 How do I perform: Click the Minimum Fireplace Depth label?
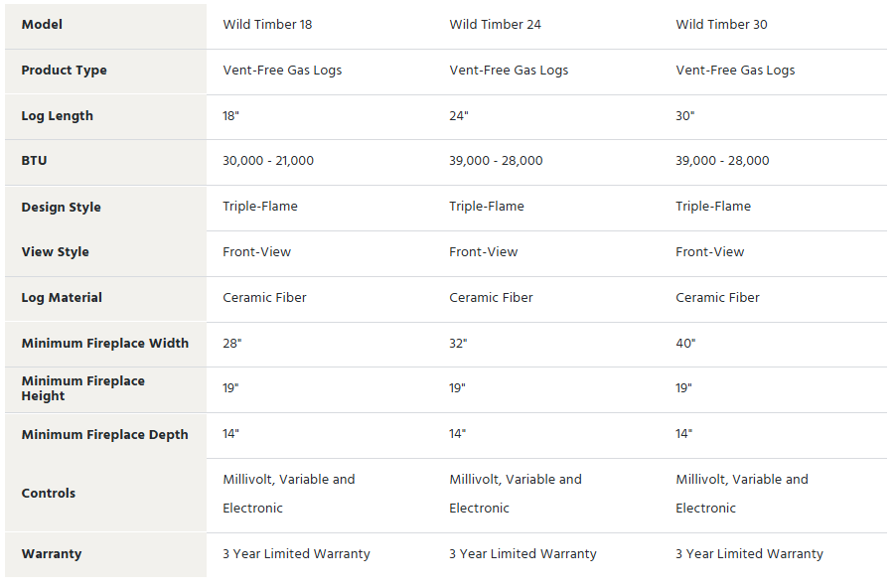click(x=104, y=434)
